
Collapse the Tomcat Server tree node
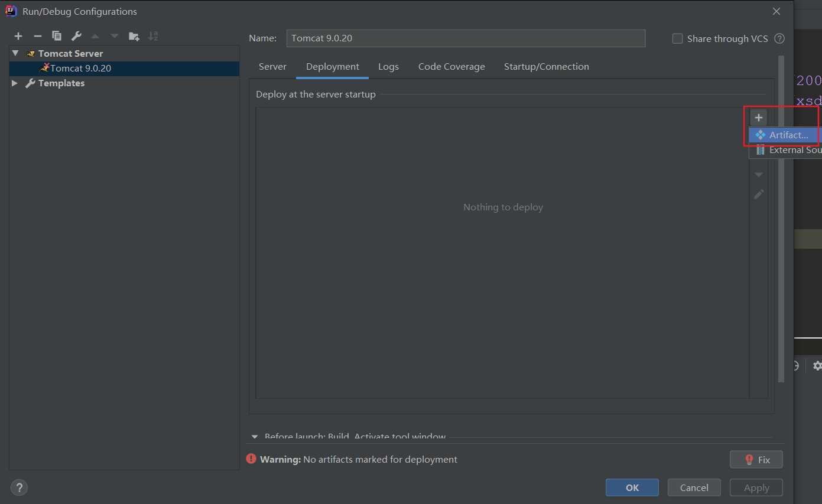[x=15, y=53]
